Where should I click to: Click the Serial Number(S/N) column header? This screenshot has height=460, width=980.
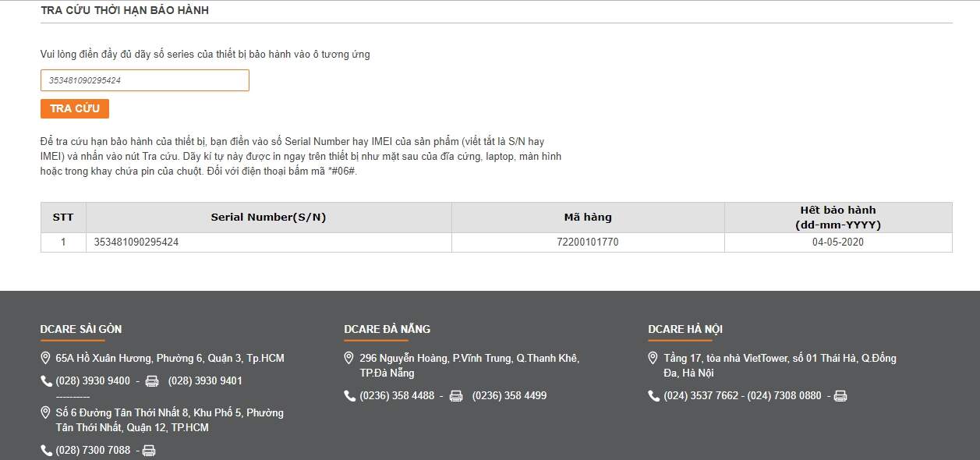tap(268, 218)
